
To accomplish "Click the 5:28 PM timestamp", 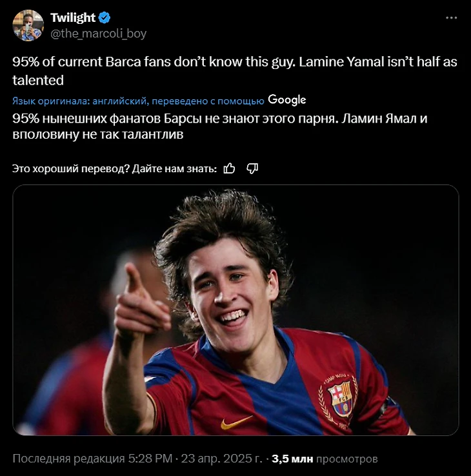I will click(150, 459).
